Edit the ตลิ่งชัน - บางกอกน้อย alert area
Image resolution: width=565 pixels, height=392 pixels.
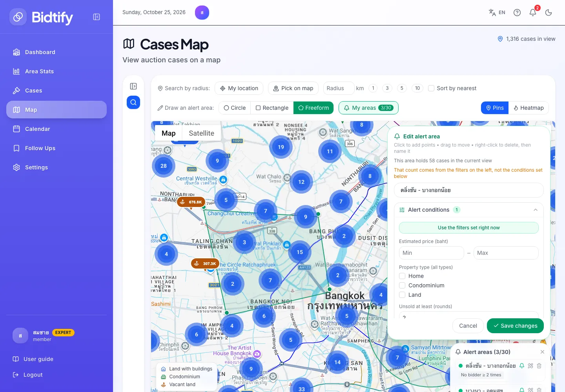[x=530, y=366]
